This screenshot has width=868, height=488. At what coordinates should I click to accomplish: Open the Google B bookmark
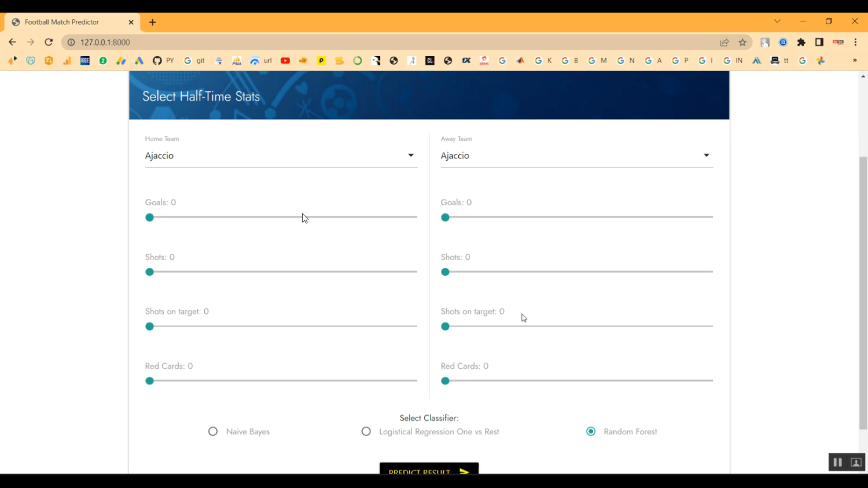[x=570, y=61]
